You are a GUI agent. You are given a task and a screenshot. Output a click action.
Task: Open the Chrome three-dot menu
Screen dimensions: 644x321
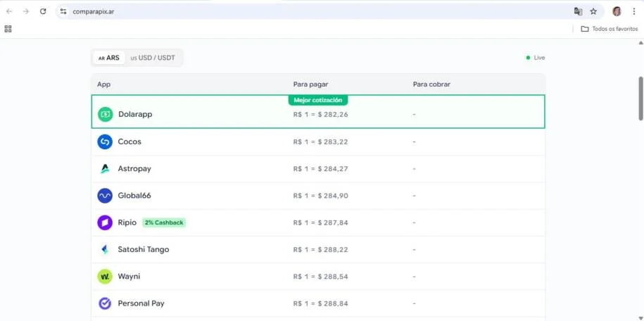tap(633, 11)
